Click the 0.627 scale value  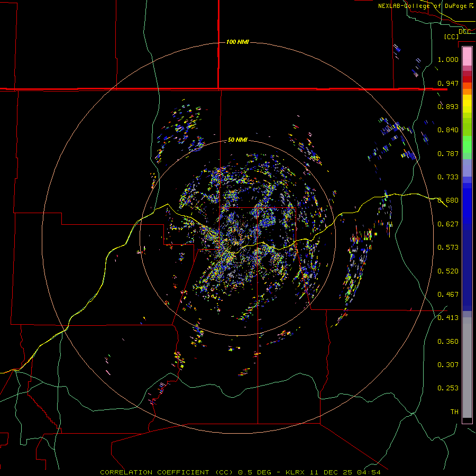[x=448, y=224]
